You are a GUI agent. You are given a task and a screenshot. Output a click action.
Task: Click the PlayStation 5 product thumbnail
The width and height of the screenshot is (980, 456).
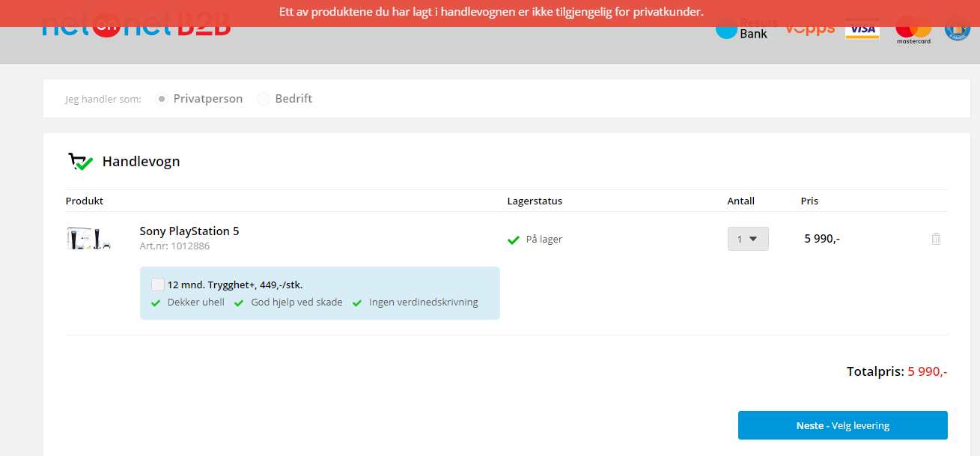(x=89, y=238)
